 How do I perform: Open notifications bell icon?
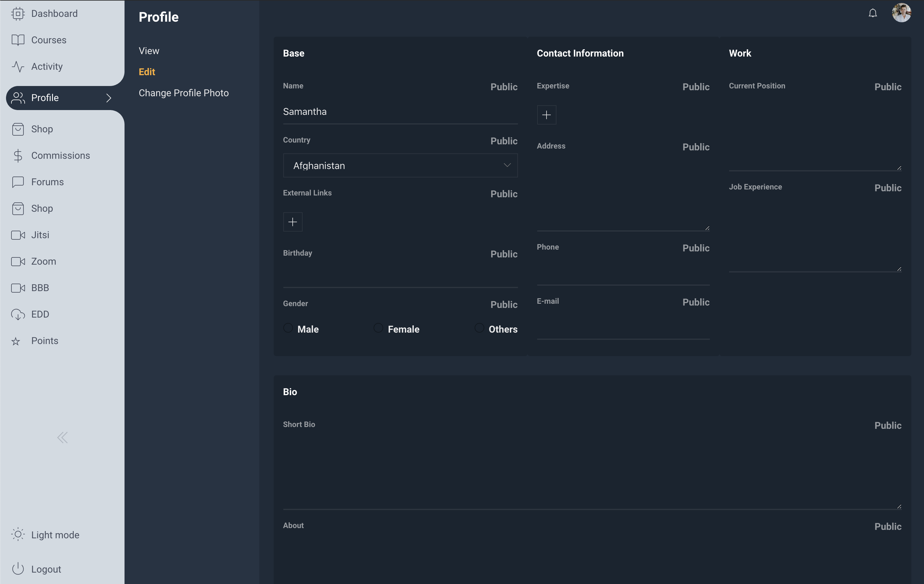(873, 14)
